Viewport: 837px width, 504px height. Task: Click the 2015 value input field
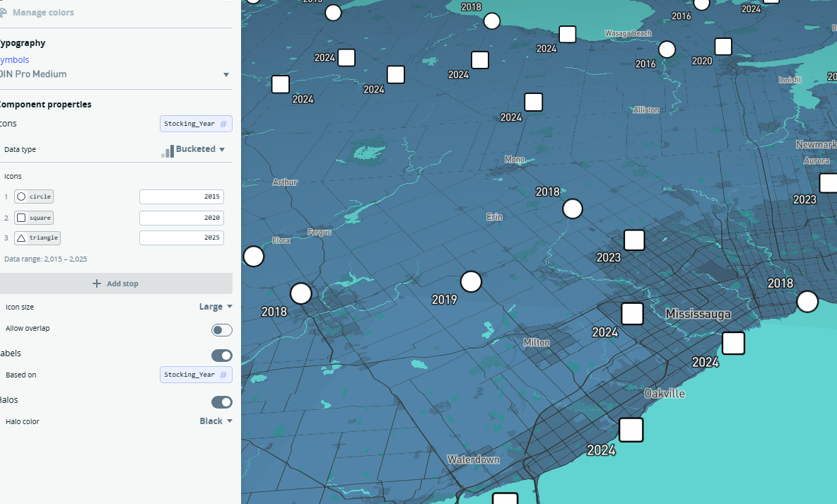click(x=181, y=197)
